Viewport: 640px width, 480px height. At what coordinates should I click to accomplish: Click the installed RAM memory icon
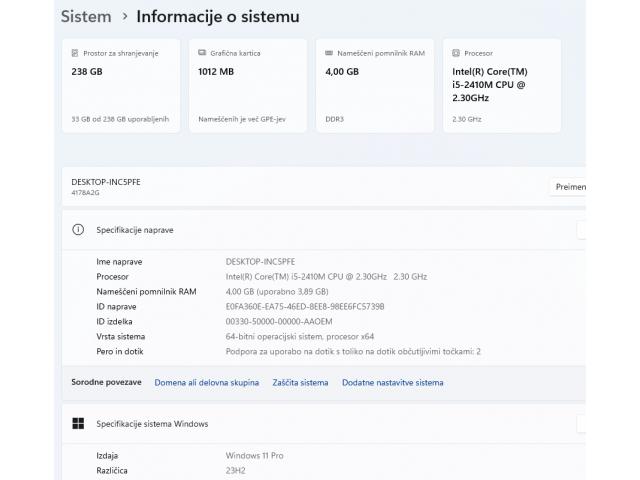[329, 53]
